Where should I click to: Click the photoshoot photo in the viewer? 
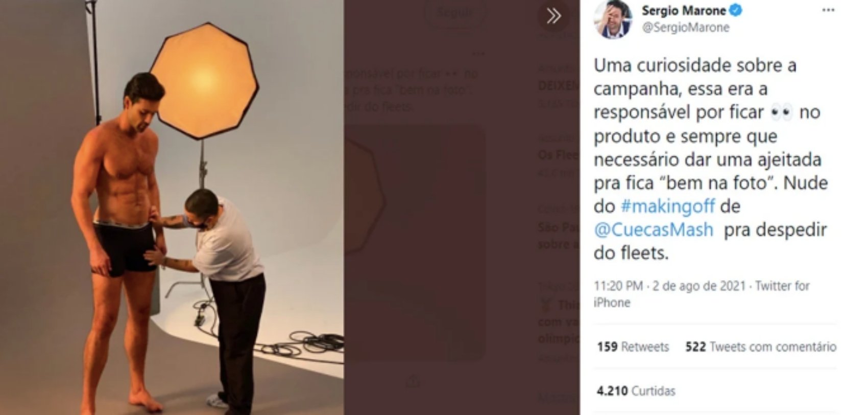pyautogui.click(x=172, y=207)
